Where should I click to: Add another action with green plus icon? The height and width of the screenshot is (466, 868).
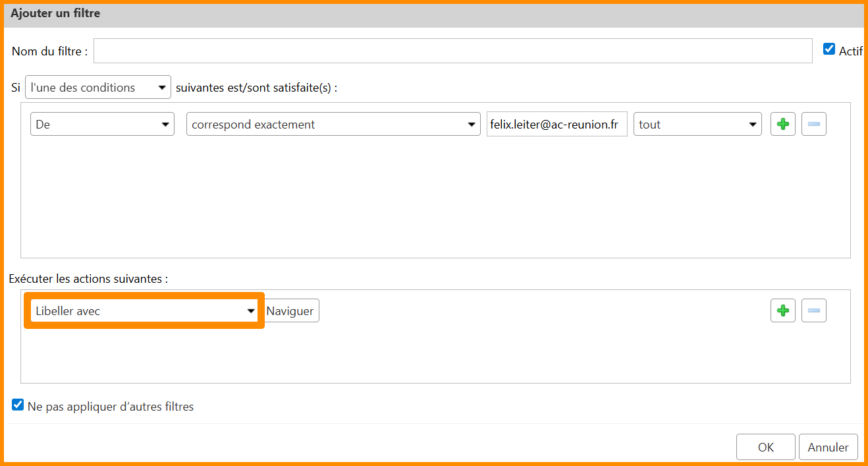[782, 310]
